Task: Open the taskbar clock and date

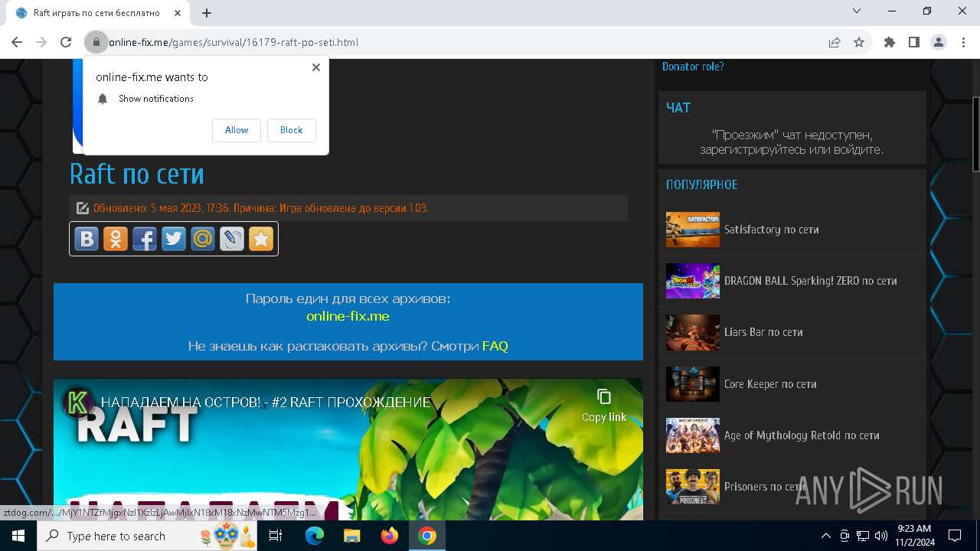Action: 914,536
